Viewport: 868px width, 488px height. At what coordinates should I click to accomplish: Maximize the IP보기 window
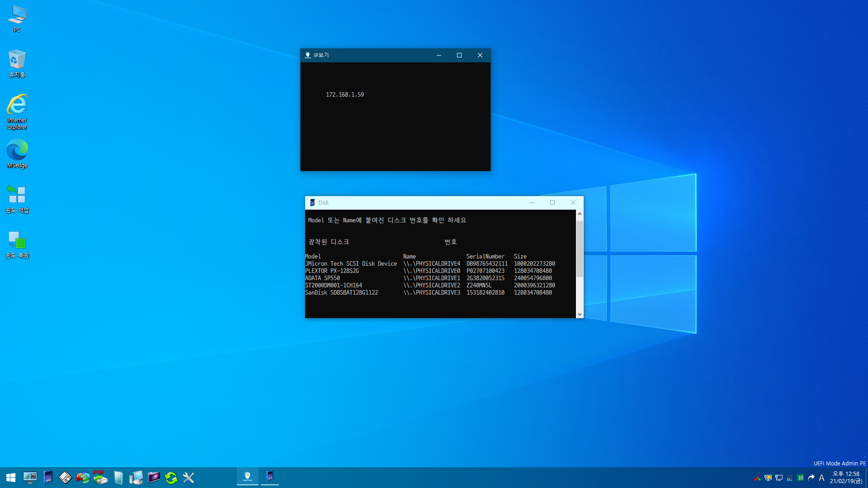[459, 55]
